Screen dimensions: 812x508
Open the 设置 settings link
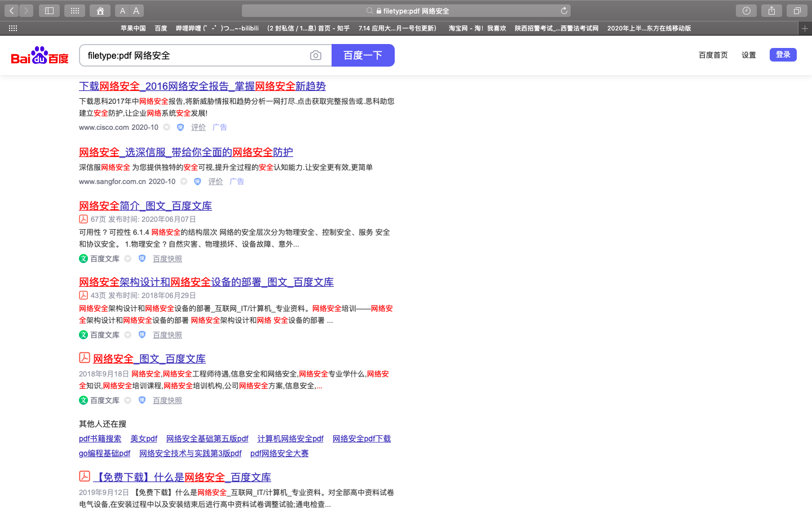pyautogui.click(x=749, y=55)
